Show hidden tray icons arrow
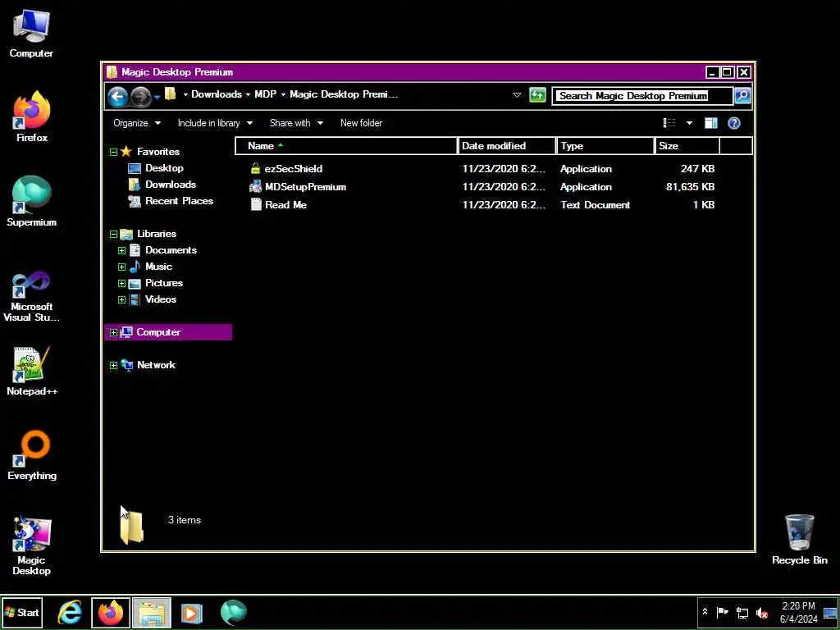The image size is (840, 630). (705, 612)
